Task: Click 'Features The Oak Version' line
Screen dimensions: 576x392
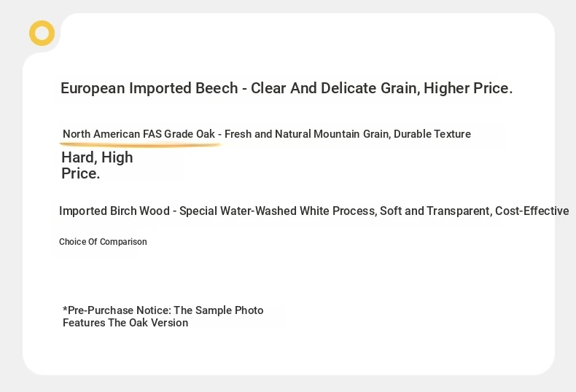Action: [125, 323]
